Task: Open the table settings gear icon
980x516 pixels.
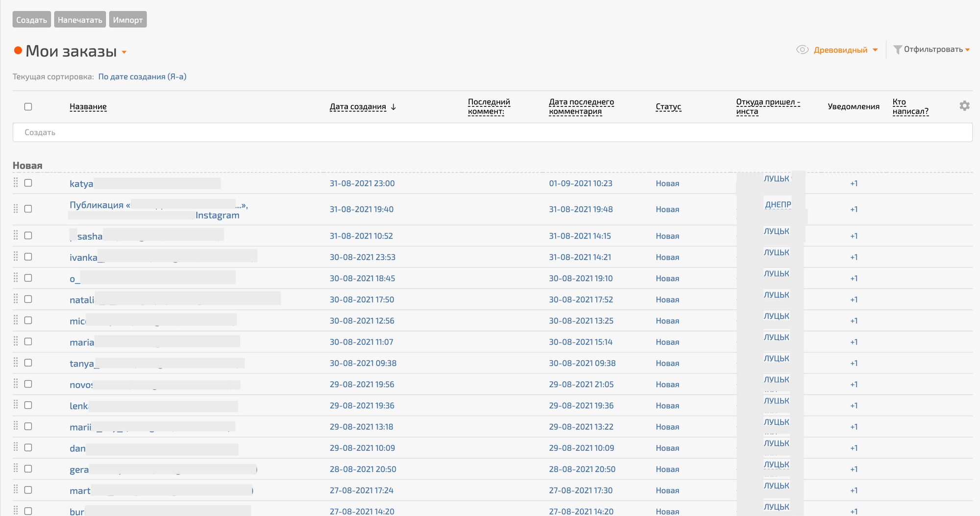Action: (x=964, y=106)
